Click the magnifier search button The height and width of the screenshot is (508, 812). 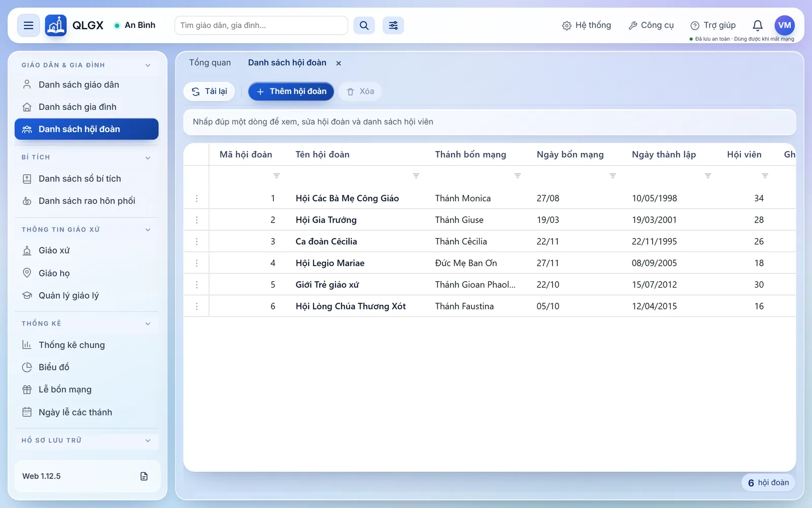tap(364, 25)
